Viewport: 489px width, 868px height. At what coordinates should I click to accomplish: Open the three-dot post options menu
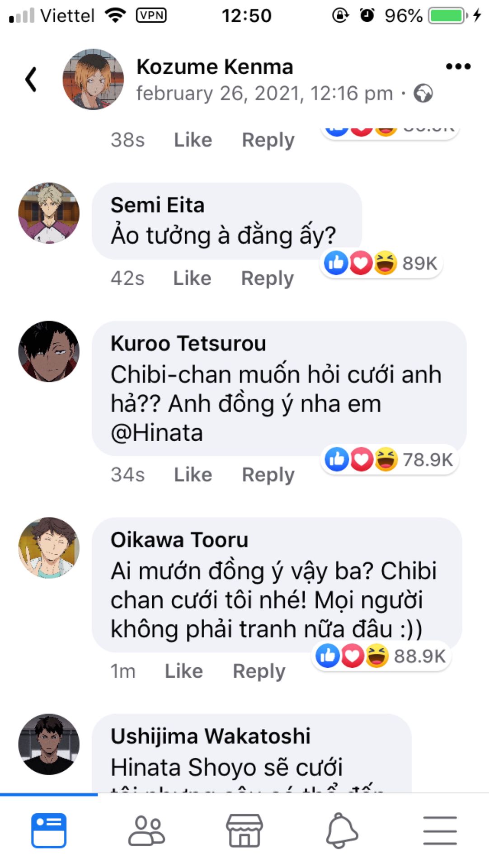(458, 67)
